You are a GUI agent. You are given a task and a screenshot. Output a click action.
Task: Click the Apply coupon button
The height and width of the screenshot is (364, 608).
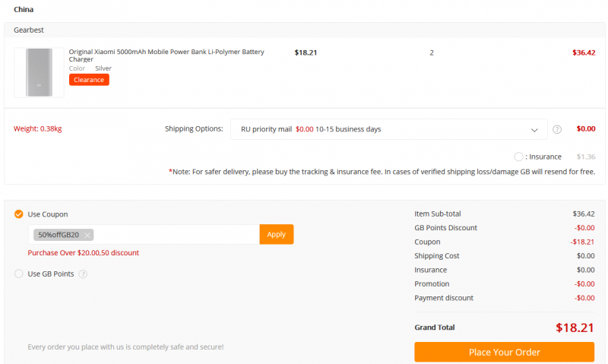pyautogui.click(x=277, y=234)
